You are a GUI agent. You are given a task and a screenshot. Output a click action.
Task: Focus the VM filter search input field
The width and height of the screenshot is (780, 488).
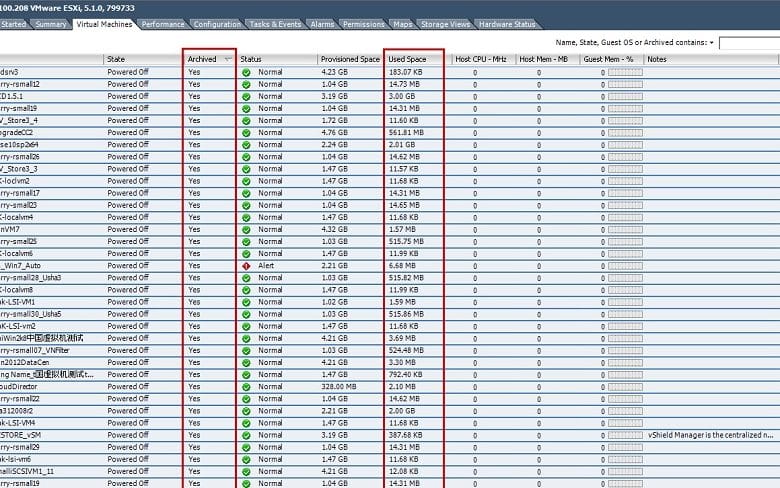point(750,43)
